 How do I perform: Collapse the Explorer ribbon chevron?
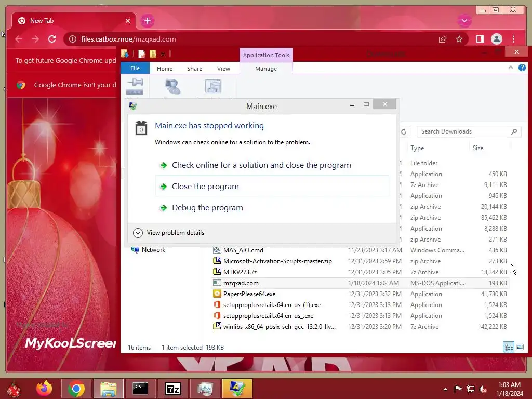click(511, 68)
